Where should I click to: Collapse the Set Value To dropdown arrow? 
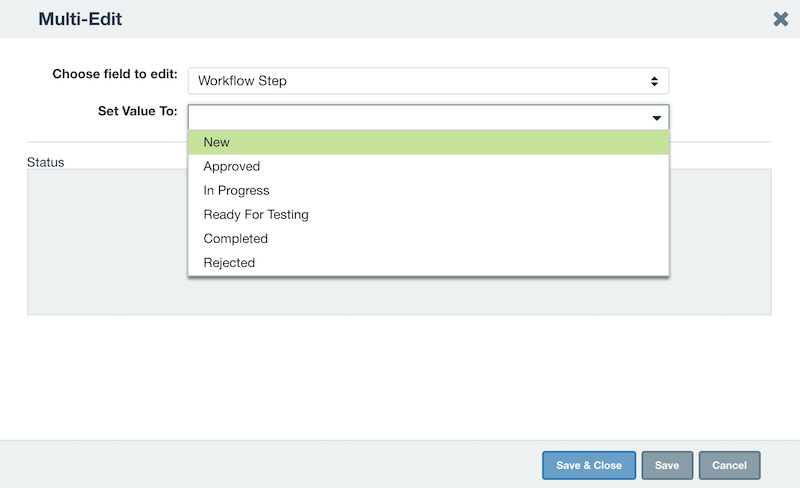point(657,118)
